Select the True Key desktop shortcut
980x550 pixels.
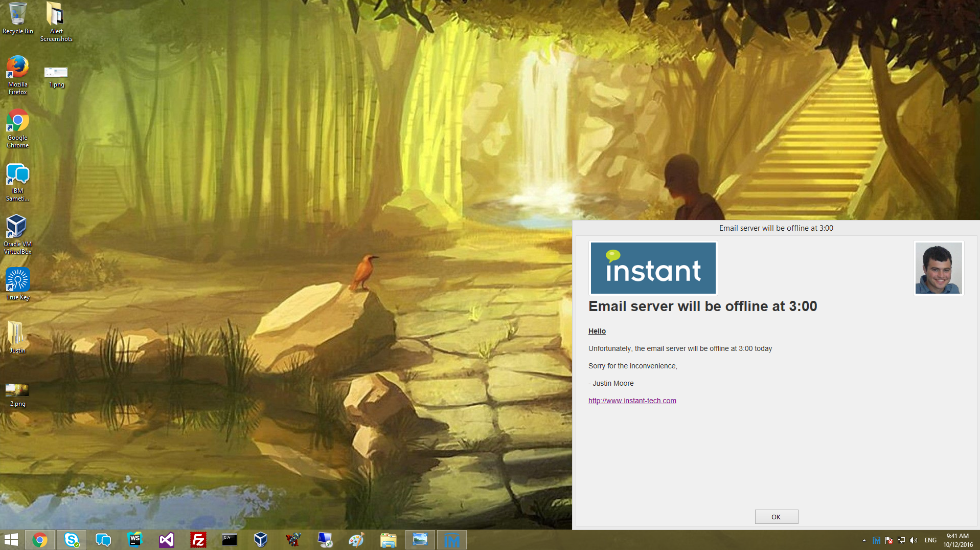18,284
